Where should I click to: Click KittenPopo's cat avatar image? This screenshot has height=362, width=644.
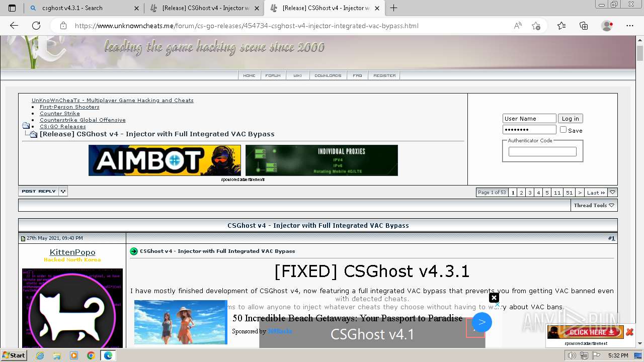point(72,308)
